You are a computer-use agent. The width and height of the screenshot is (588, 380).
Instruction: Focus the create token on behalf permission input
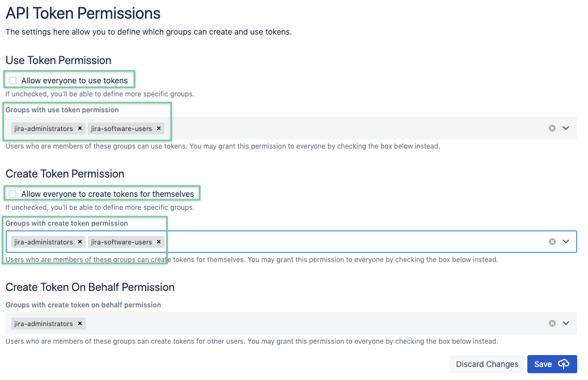click(x=291, y=323)
